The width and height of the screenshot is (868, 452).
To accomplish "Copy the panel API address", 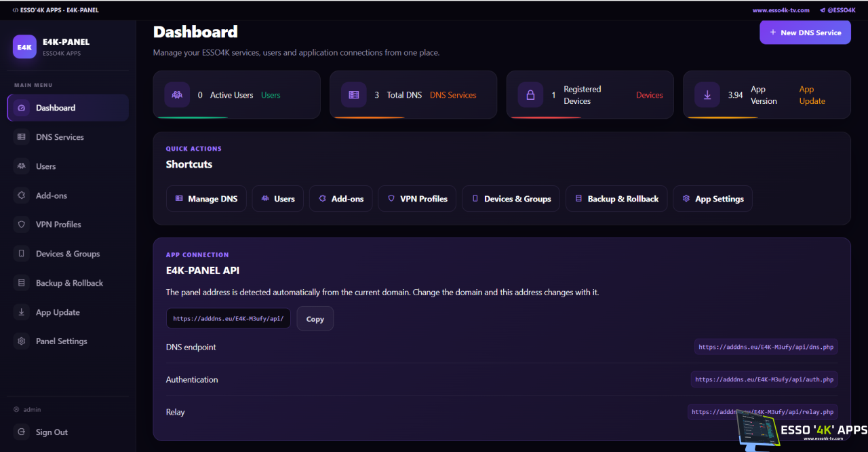I will (x=315, y=319).
